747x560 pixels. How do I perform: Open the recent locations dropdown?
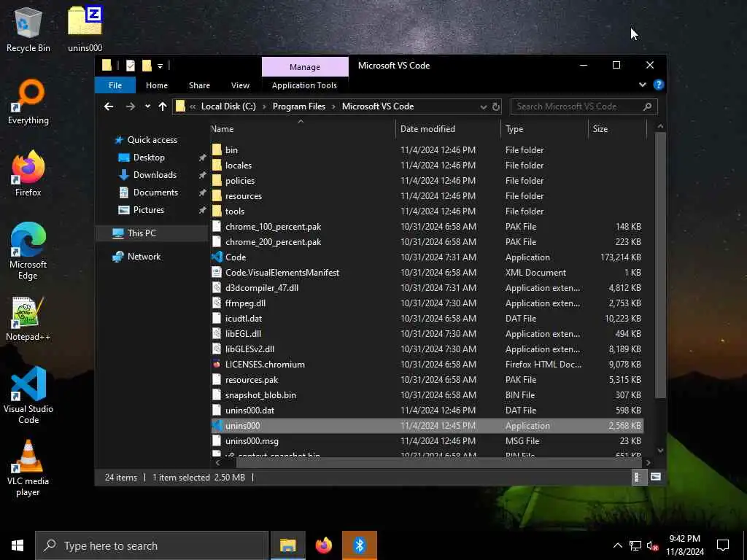[x=147, y=106]
